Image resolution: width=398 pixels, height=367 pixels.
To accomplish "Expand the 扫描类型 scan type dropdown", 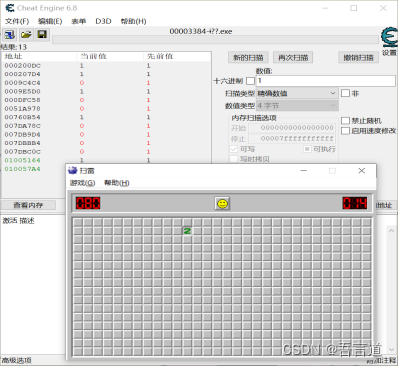I will tap(297, 93).
